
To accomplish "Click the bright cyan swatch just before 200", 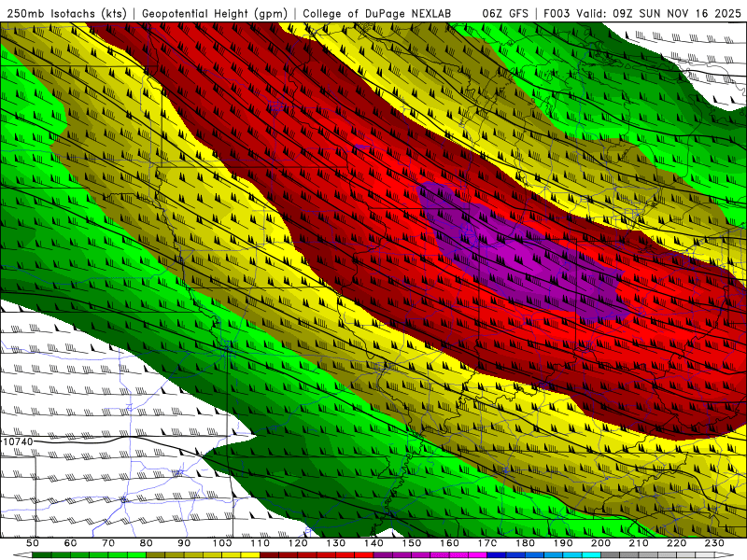I will click(x=591, y=555).
